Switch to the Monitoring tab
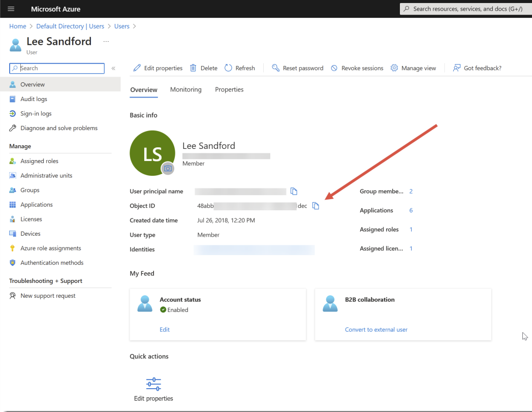This screenshot has width=532, height=412. (x=185, y=89)
